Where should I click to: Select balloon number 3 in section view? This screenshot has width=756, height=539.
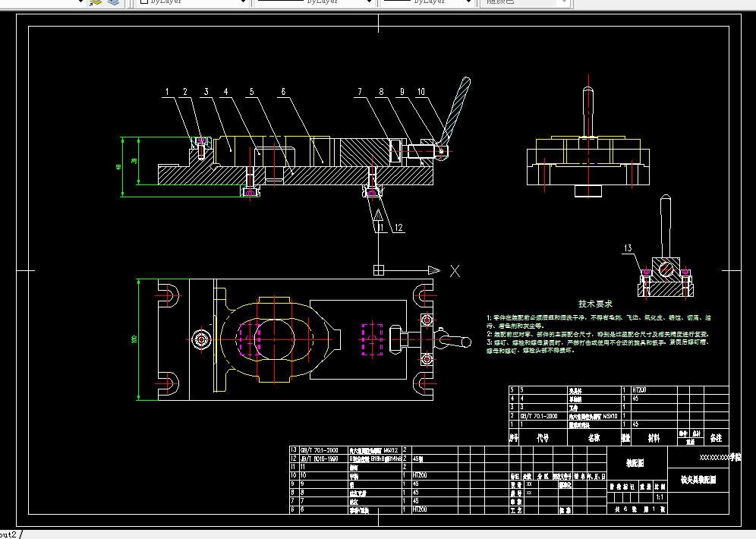coord(206,92)
